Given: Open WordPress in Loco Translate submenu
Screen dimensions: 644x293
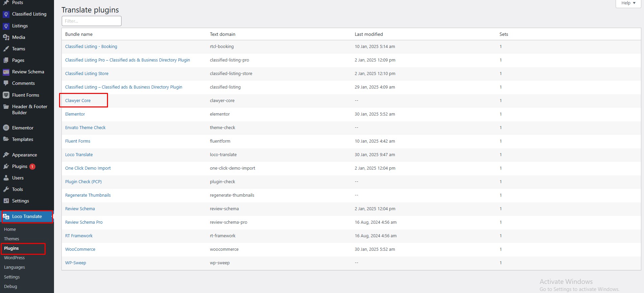Looking at the screenshot, I should [15, 258].
